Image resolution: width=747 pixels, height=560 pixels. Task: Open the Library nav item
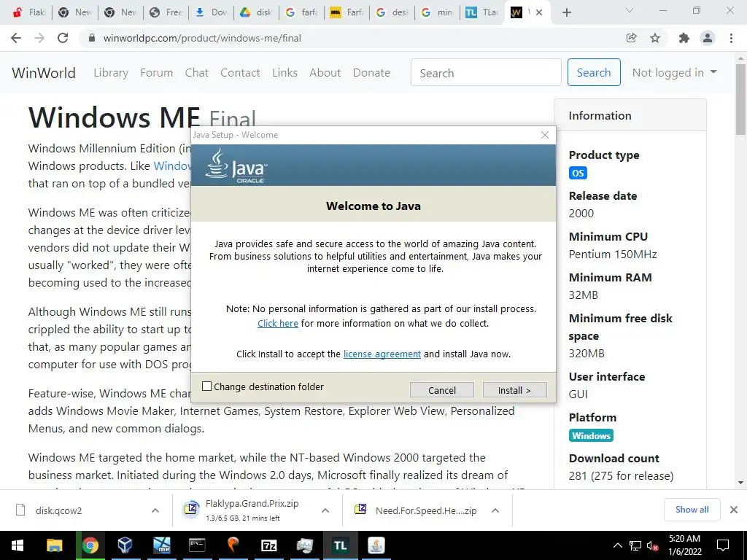111,73
